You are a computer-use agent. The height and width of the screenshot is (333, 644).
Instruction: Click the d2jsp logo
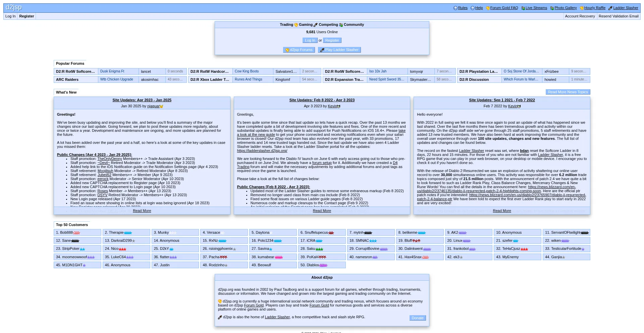(13, 8)
